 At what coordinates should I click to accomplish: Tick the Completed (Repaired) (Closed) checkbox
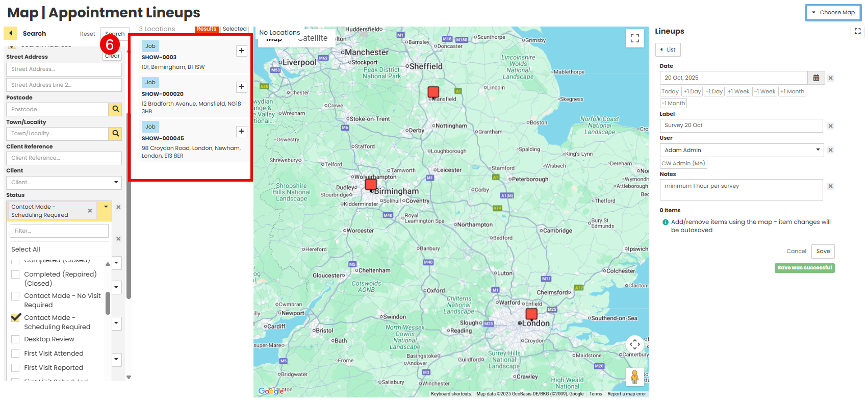pos(15,274)
